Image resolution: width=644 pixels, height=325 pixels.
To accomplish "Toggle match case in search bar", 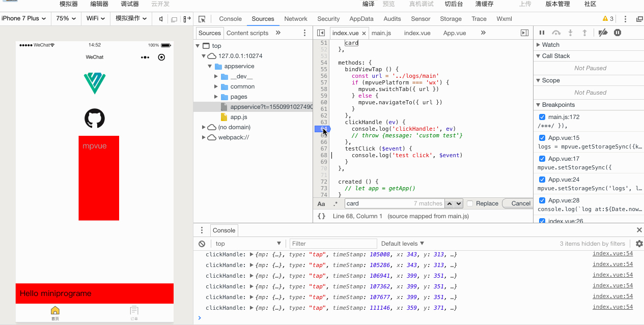I will pyautogui.click(x=320, y=203).
